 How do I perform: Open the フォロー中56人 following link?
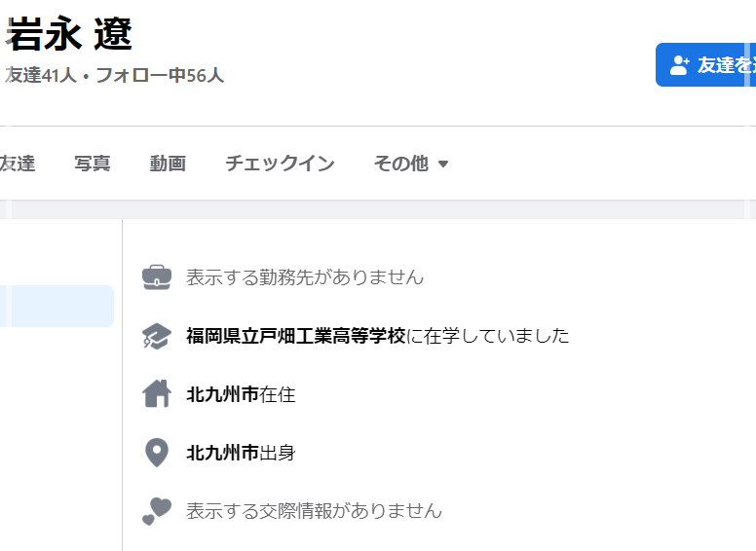tap(160, 75)
